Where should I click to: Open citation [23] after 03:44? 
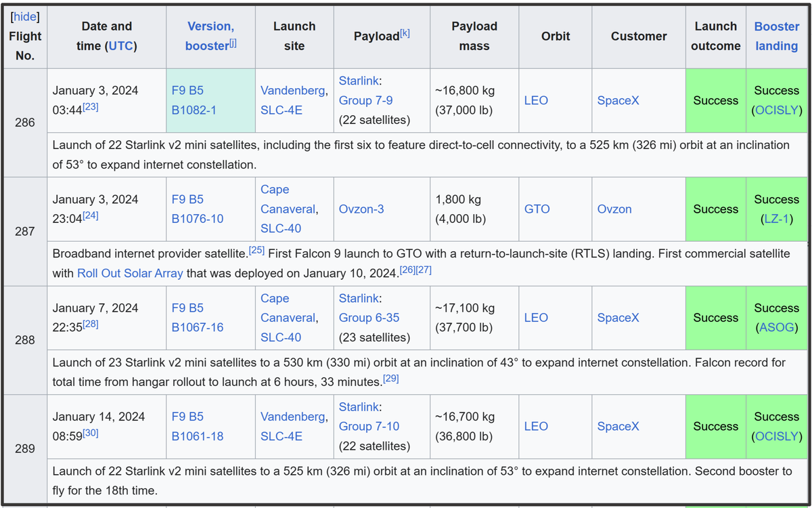pyautogui.click(x=91, y=106)
